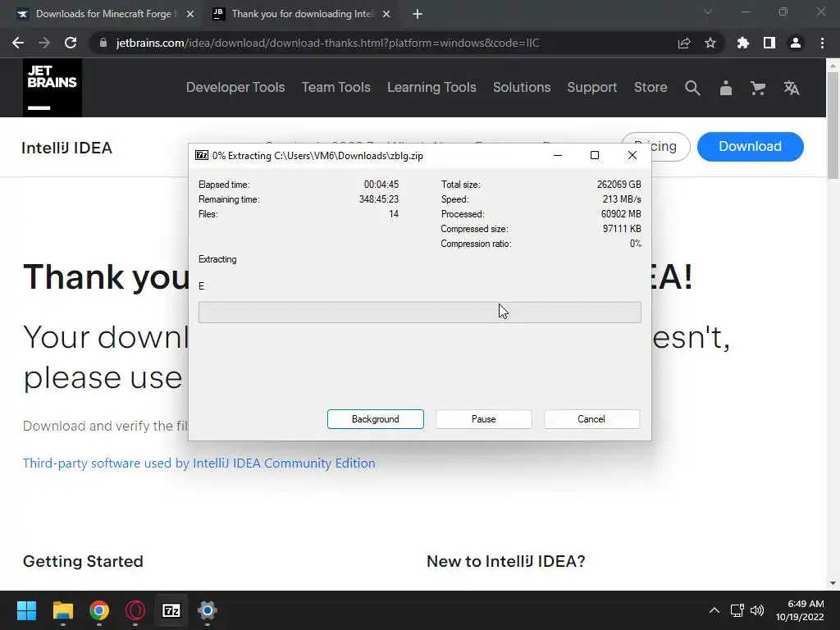Open the shopping cart icon
Viewport: 840px width, 630px height.
758,88
